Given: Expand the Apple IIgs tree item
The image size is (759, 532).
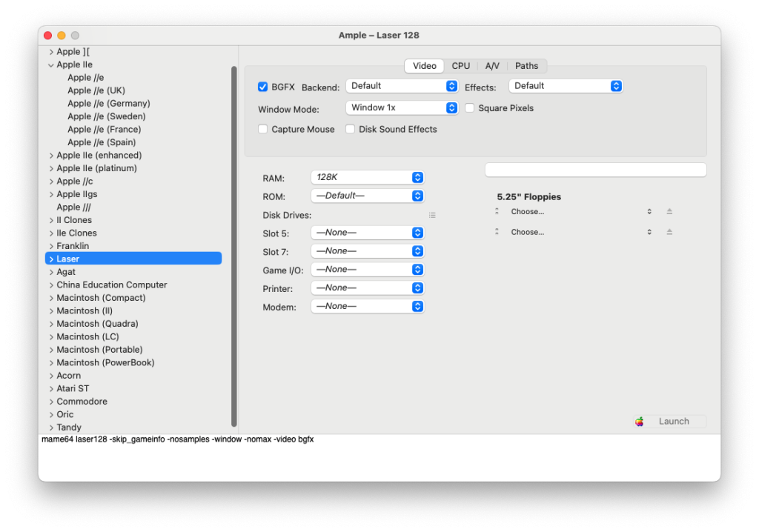Looking at the screenshot, I should pos(51,193).
